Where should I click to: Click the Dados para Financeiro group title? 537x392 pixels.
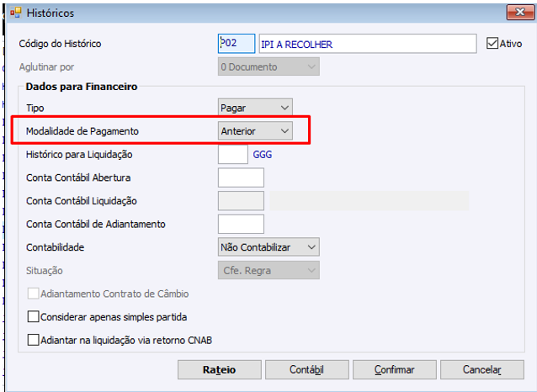[x=82, y=87]
